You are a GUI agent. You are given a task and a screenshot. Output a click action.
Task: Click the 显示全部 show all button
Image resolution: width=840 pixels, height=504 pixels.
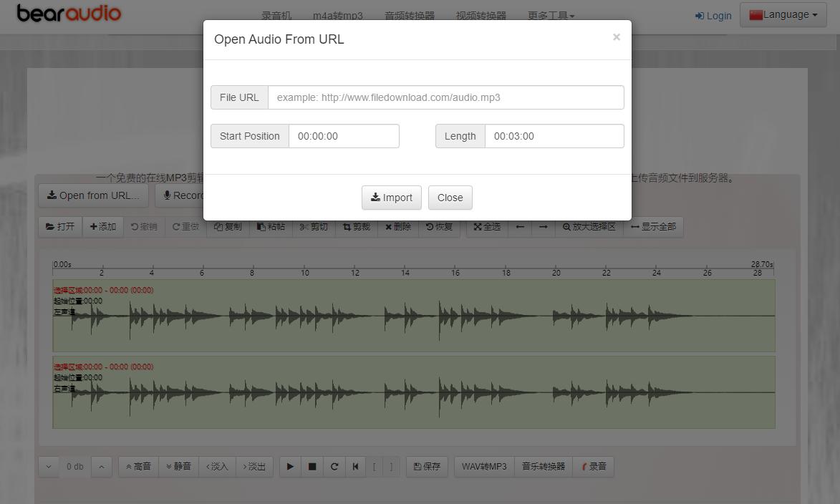(x=653, y=227)
